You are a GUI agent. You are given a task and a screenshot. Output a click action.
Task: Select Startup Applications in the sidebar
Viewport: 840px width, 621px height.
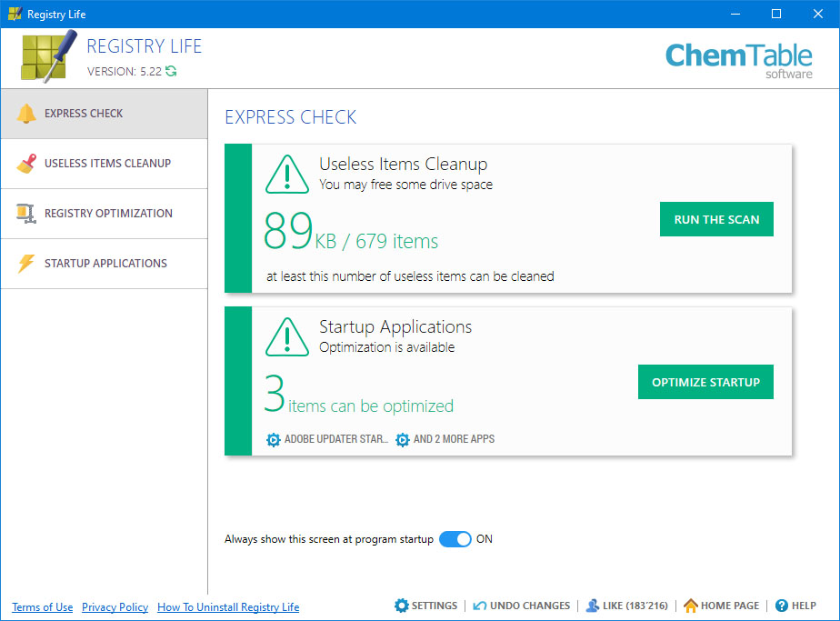point(105,263)
